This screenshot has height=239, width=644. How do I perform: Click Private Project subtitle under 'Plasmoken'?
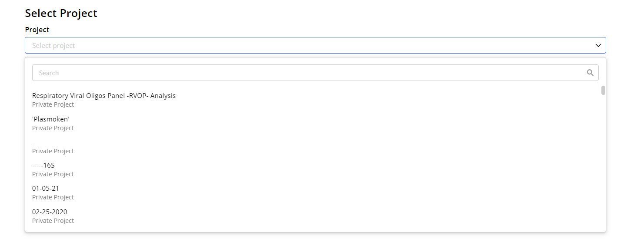53,128
